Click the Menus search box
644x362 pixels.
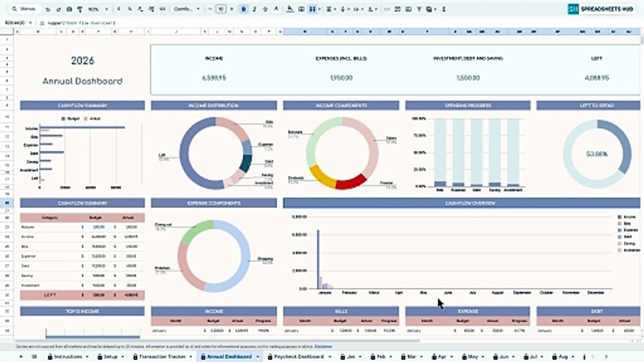pyautogui.click(x=25, y=9)
